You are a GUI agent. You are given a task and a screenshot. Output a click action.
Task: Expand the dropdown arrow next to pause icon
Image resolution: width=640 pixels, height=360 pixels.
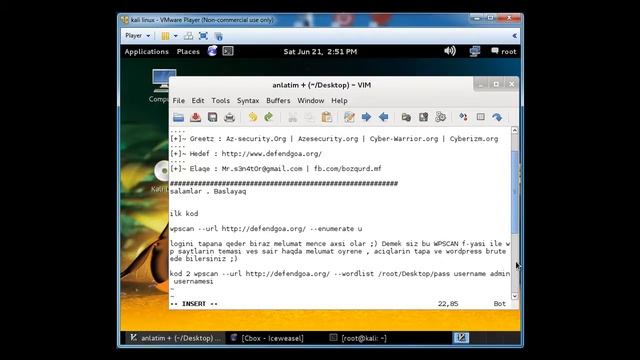[176, 36]
